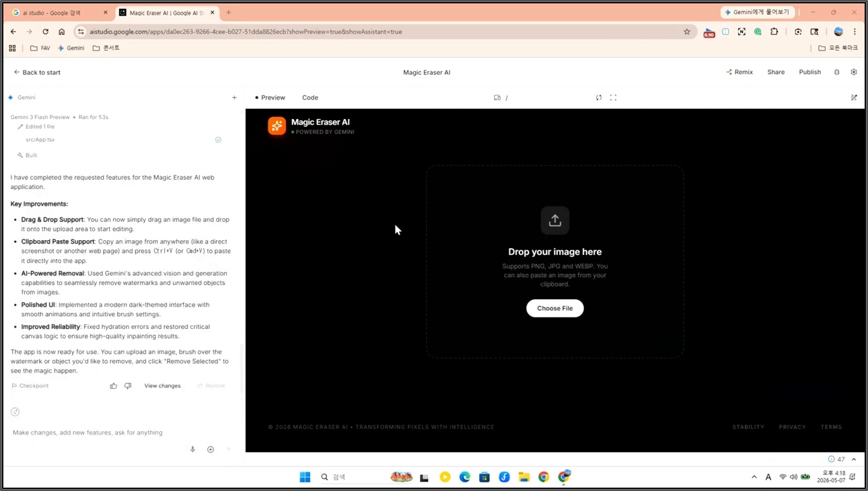Open File Explorer from the taskbar
Screen dimensions: 868x491
click(x=524, y=477)
